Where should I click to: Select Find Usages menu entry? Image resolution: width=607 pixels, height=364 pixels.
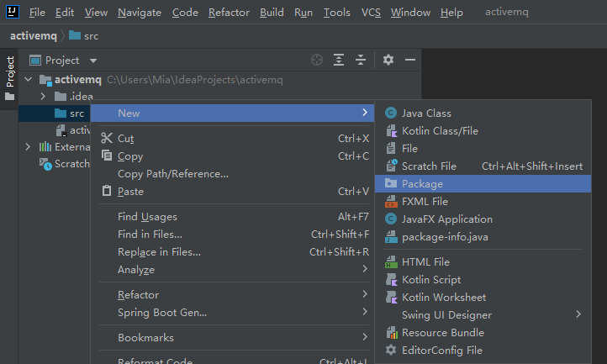point(233,216)
